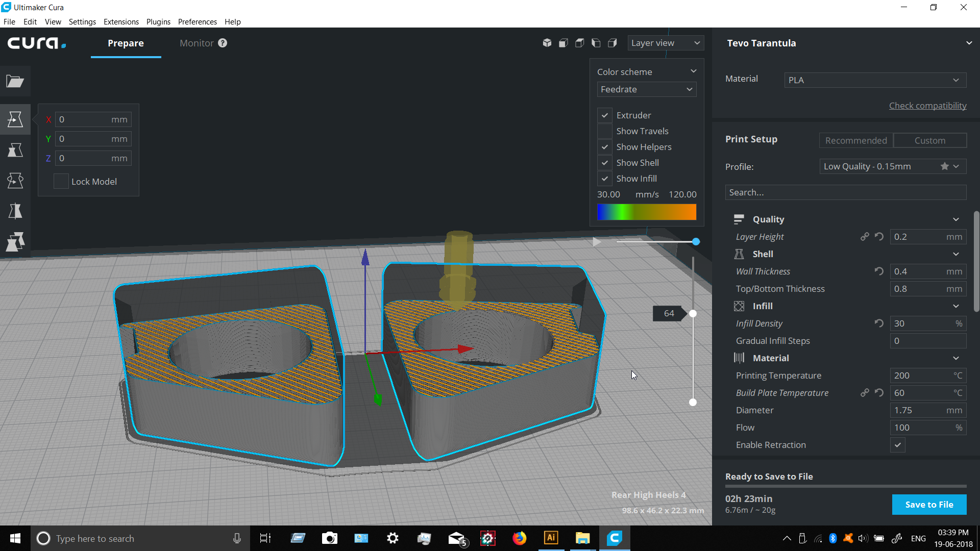Open the Help menu
980x551 pixels.
(x=232, y=21)
